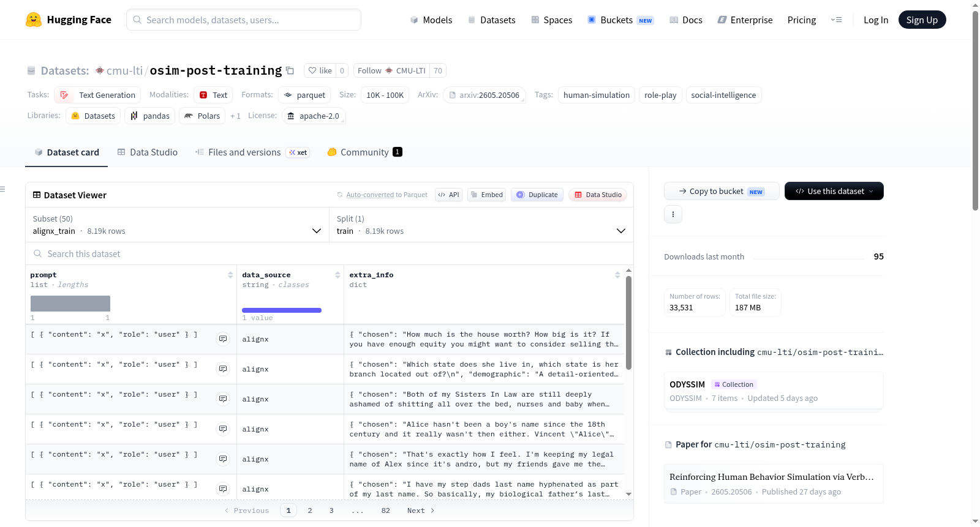Viewport: 980px width, 527px height.
Task: Click the Datasets library tag
Action: tap(93, 116)
